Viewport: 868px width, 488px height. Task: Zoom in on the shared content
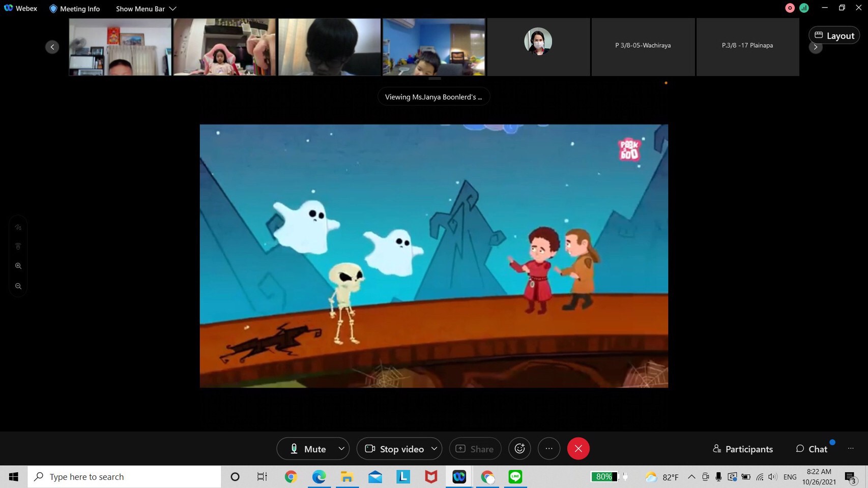point(18,266)
